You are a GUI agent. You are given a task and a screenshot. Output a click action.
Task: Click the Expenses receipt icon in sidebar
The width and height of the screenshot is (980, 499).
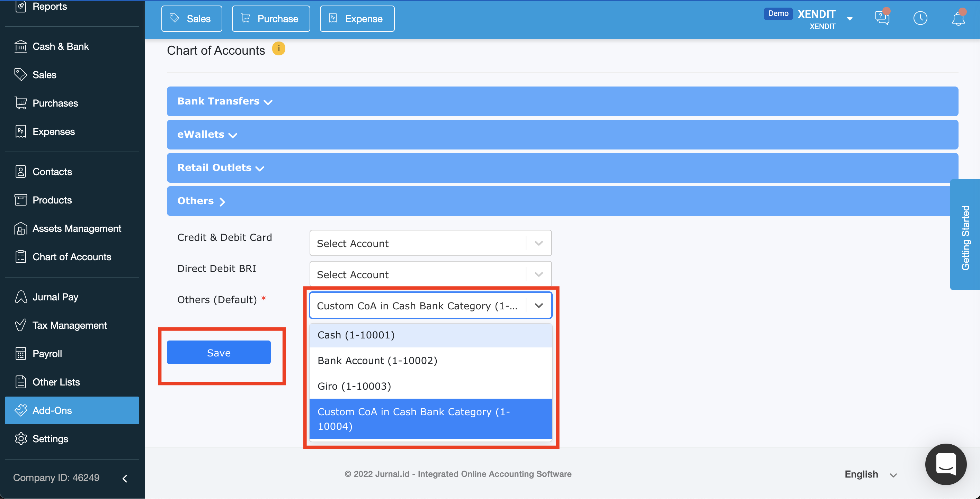(x=20, y=131)
